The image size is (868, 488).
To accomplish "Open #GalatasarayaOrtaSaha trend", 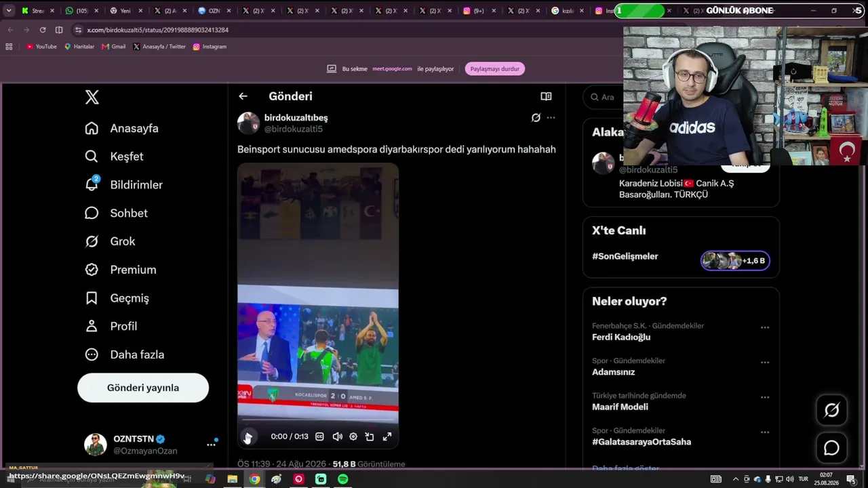I will [642, 442].
